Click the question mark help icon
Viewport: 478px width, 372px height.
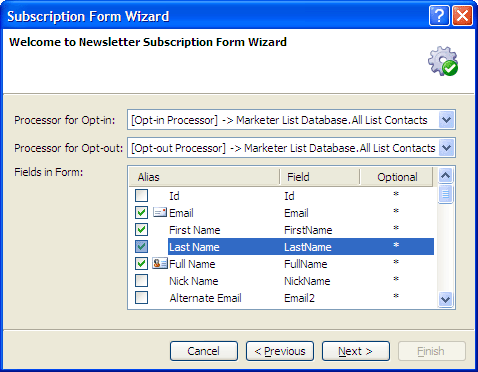tap(439, 15)
